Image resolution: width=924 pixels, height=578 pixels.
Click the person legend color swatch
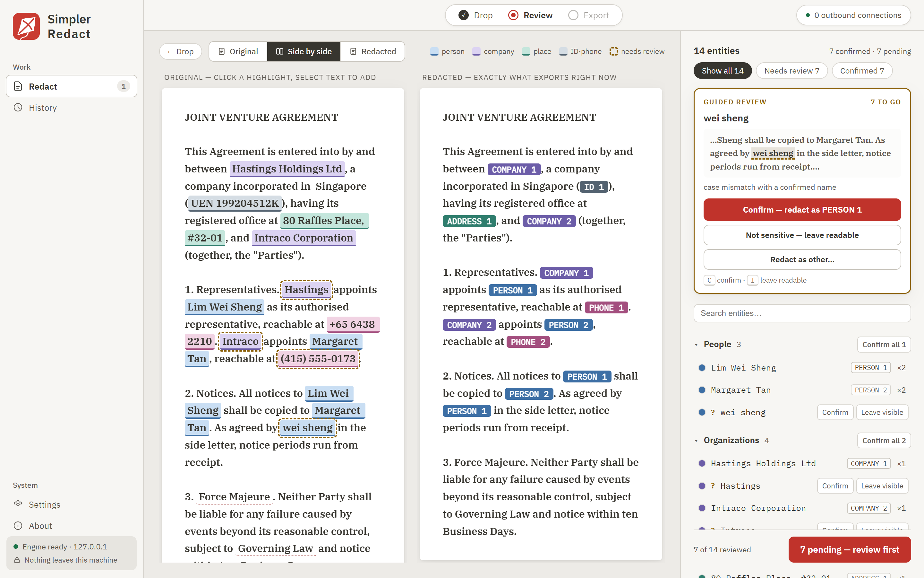coord(434,52)
